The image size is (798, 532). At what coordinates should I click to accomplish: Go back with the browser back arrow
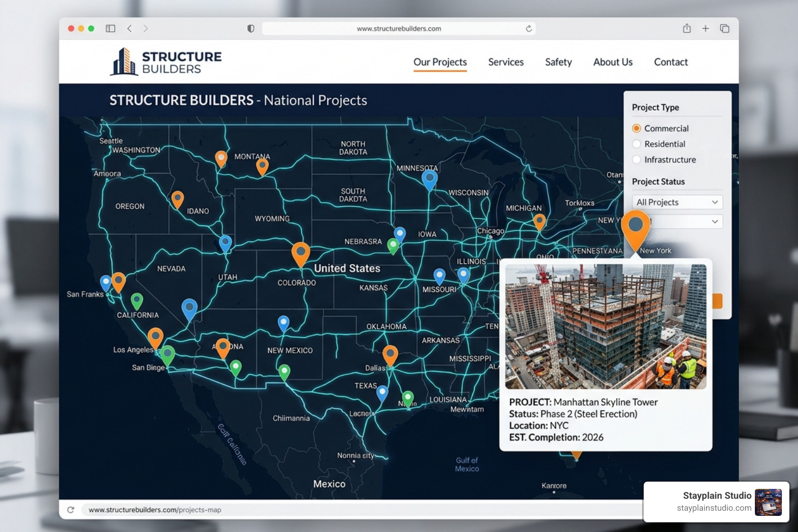[129, 29]
